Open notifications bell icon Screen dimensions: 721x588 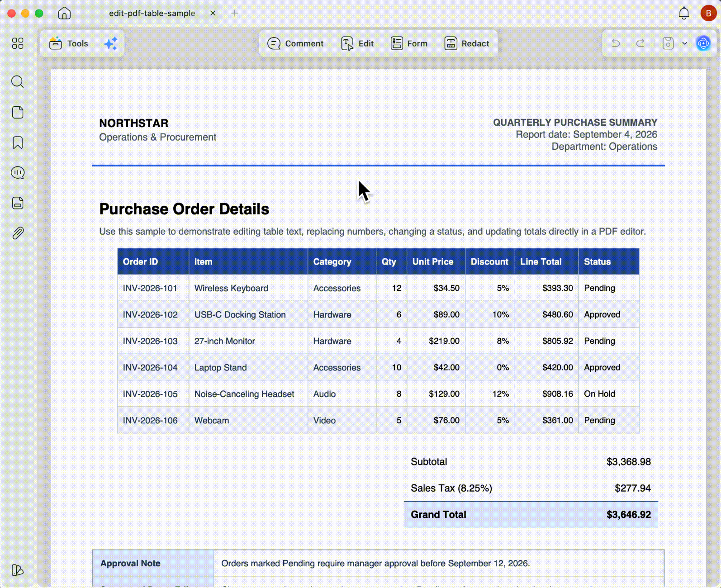pyautogui.click(x=684, y=13)
